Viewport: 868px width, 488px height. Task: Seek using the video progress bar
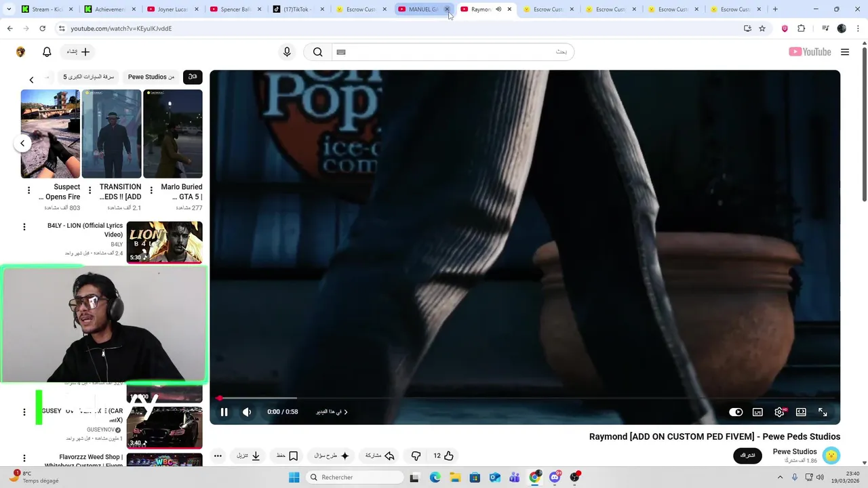pyautogui.click(x=526, y=398)
